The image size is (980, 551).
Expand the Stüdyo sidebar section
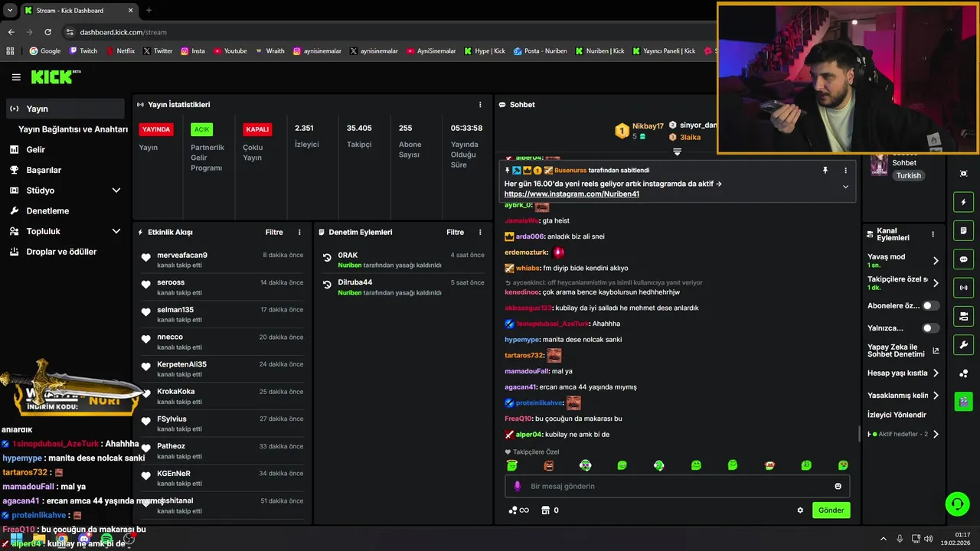click(x=116, y=191)
